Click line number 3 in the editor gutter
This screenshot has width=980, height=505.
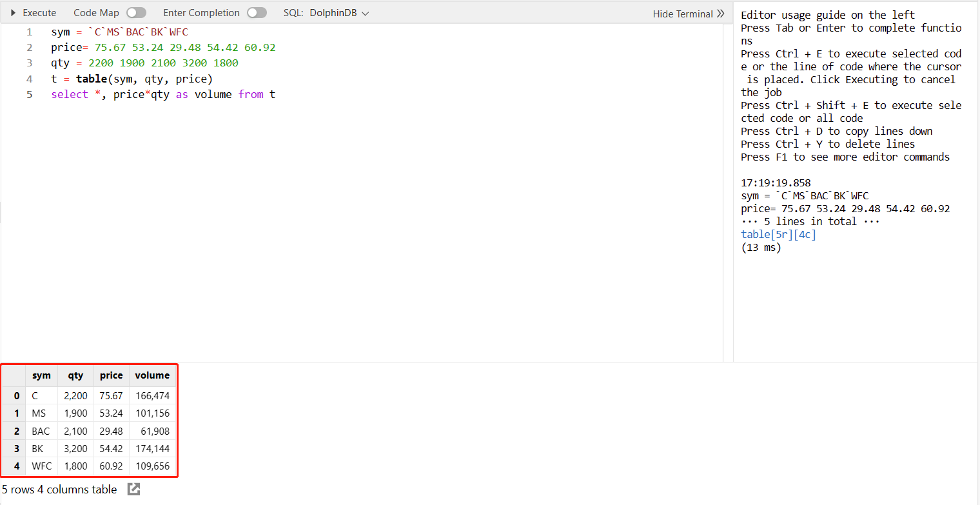coord(29,63)
